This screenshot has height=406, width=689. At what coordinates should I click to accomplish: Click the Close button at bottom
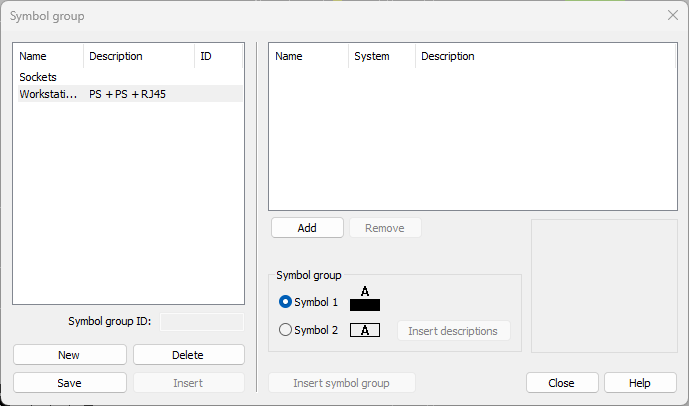tap(562, 383)
